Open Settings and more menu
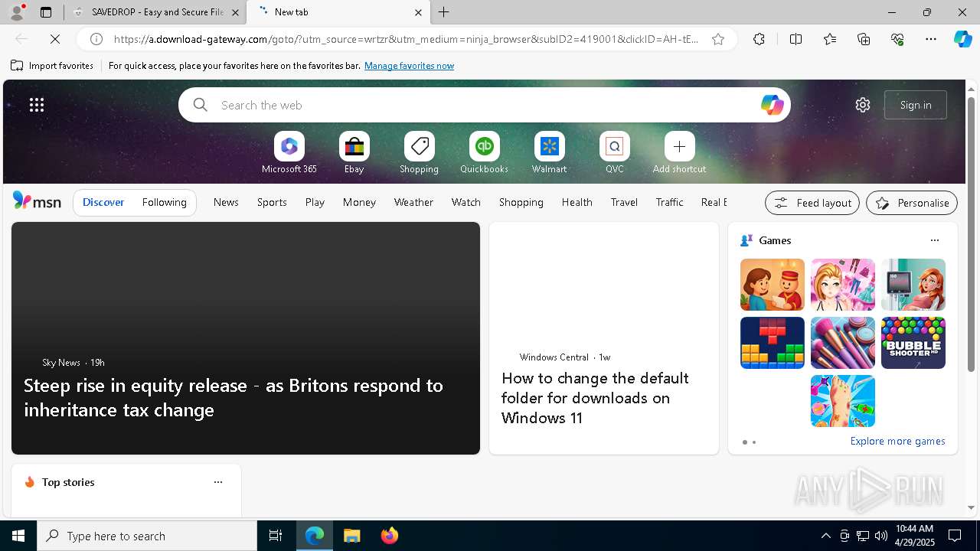The width and height of the screenshot is (980, 551). pos(931,39)
